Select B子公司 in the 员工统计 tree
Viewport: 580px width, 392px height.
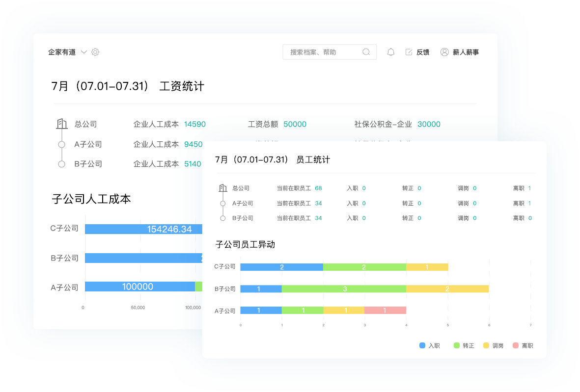[x=243, y=218]
